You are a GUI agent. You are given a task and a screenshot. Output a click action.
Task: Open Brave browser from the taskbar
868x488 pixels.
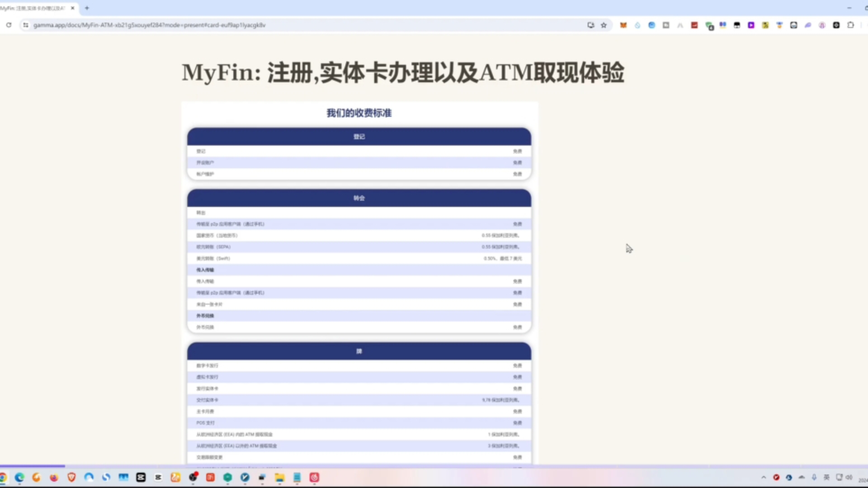point(71,478)
